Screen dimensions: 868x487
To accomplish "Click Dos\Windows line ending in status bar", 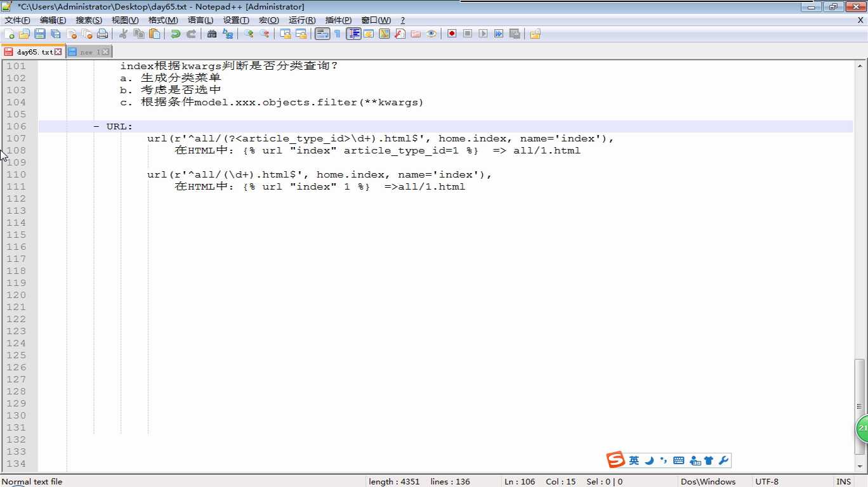I will (708, 481).
